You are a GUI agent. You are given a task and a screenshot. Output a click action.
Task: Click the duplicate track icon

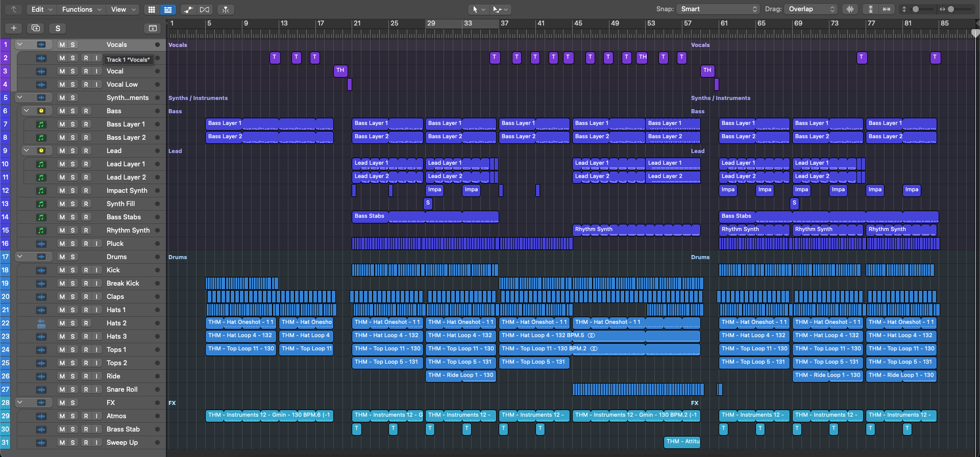pyautogui.click(x=36, y=28)
